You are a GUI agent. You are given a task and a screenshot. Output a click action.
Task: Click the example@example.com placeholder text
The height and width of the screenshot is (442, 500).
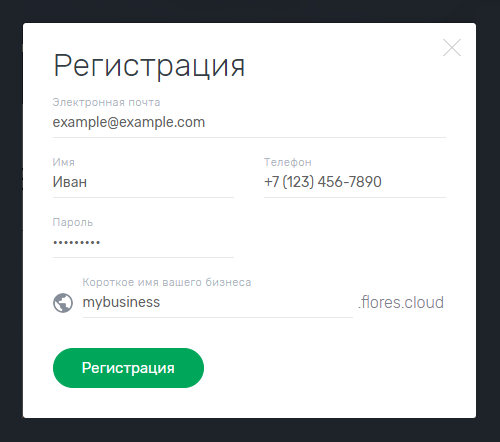tap(129, 122)
